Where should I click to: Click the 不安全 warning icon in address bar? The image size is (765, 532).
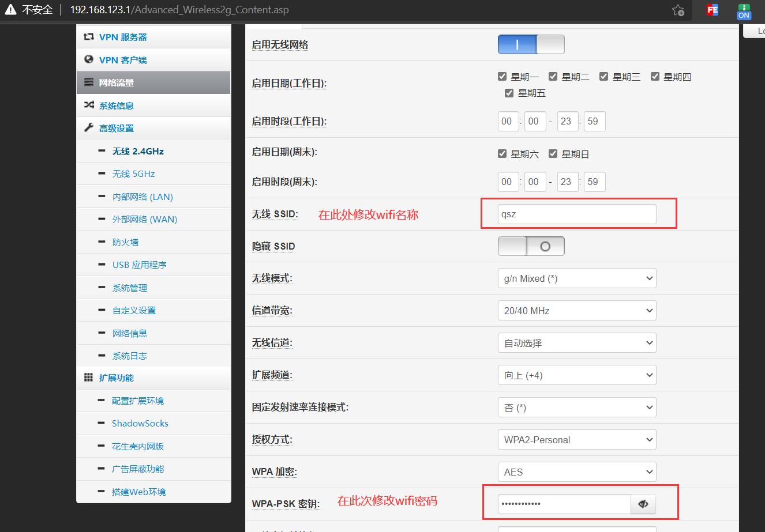tap(10, 9)
